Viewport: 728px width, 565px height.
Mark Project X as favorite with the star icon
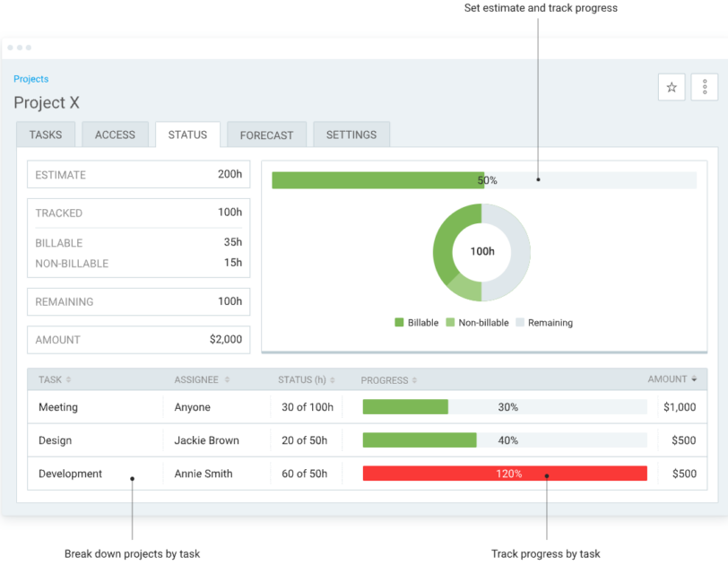pyautogui.click(x=672, y=87)
